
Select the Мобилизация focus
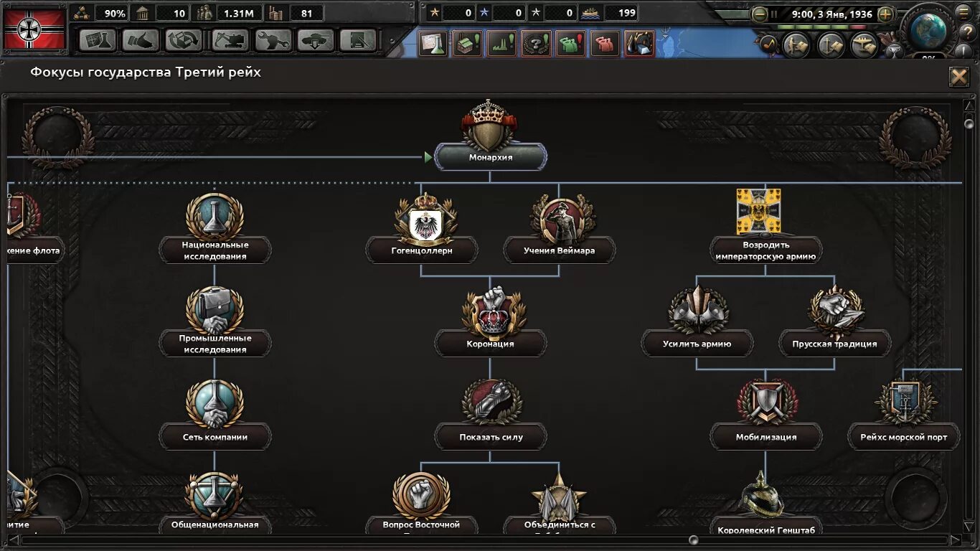766,437
